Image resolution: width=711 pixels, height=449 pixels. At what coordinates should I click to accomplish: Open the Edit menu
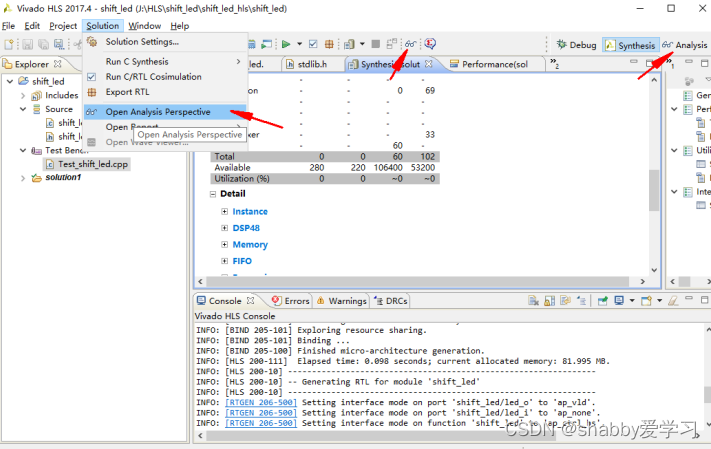coord(32,26)
